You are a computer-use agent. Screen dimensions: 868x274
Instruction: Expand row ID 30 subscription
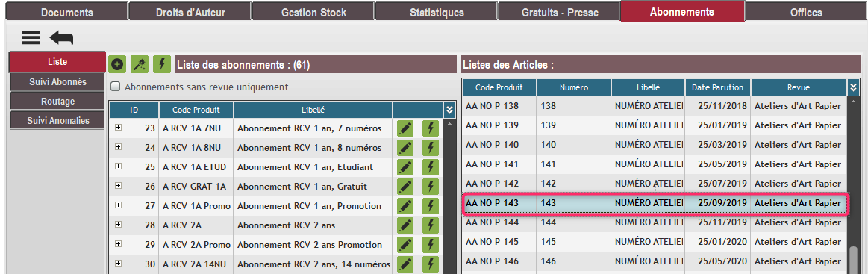point(119,264)
